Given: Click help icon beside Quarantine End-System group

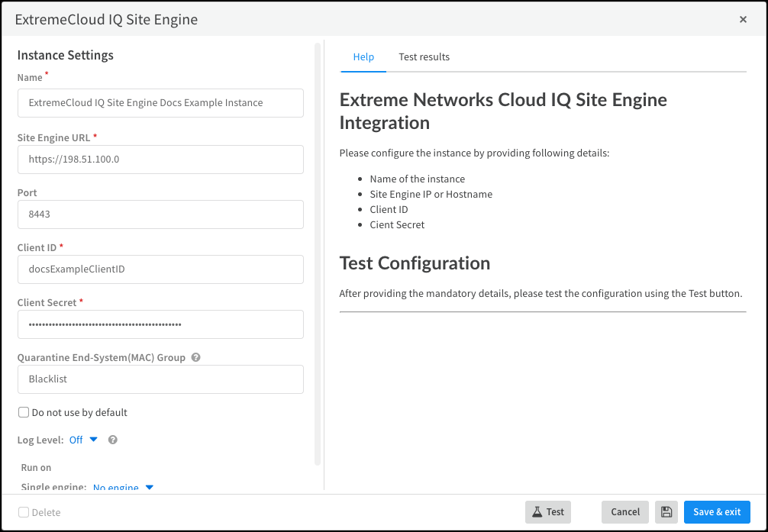Looking at the screenshot, I should [x=196, y=357].
